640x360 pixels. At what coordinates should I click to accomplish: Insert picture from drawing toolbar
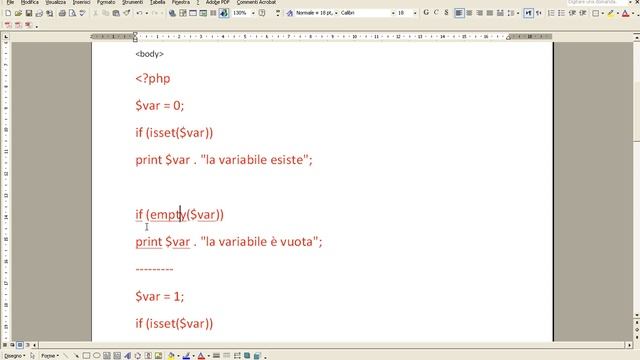coord(158,356)
